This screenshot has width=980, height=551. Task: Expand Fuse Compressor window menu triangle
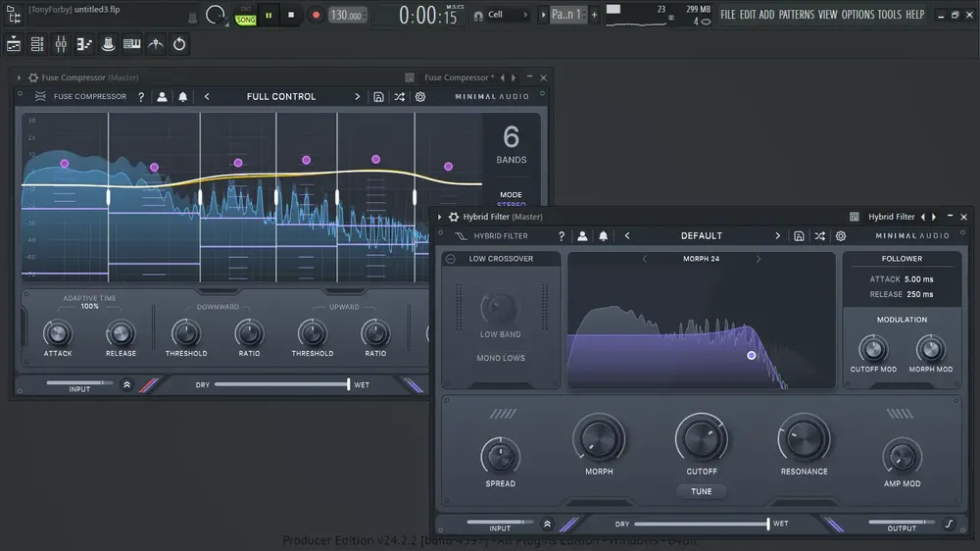tap(19, 77)
